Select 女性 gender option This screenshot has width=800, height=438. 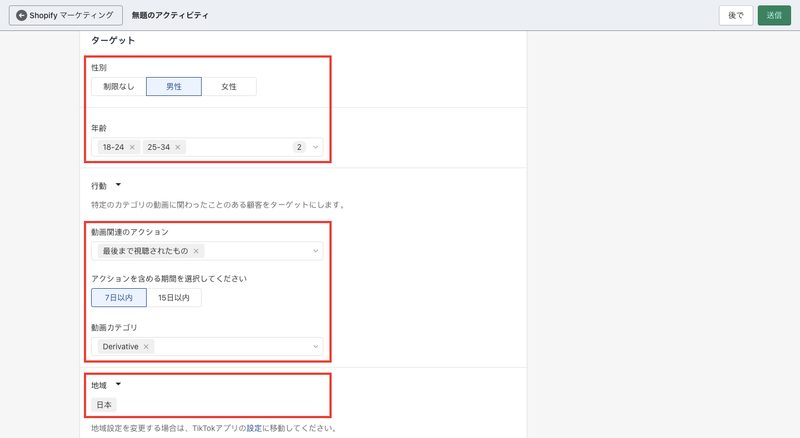(x=229, y=86)
